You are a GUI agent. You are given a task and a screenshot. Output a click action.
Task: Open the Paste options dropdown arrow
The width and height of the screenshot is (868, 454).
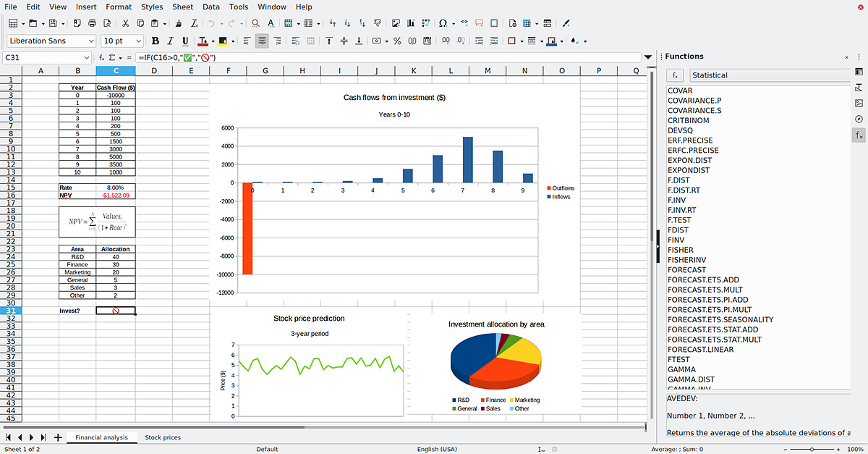[x=164, y=24]
